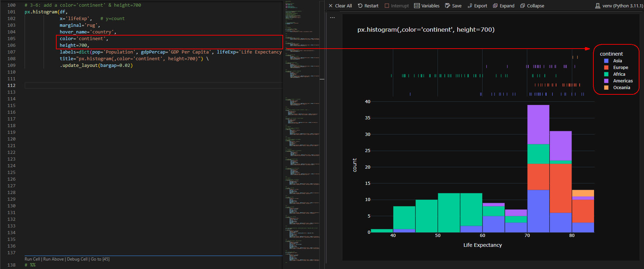This screenshot has height=269, width=644.
Task: Click the Life Expectancy axis label
Action: click(x=483, y=245)
